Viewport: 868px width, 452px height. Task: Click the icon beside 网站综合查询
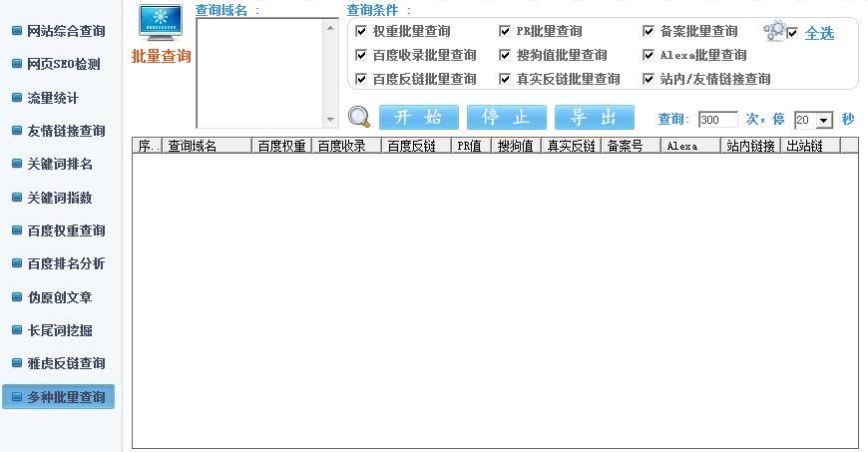click(16, 31)
